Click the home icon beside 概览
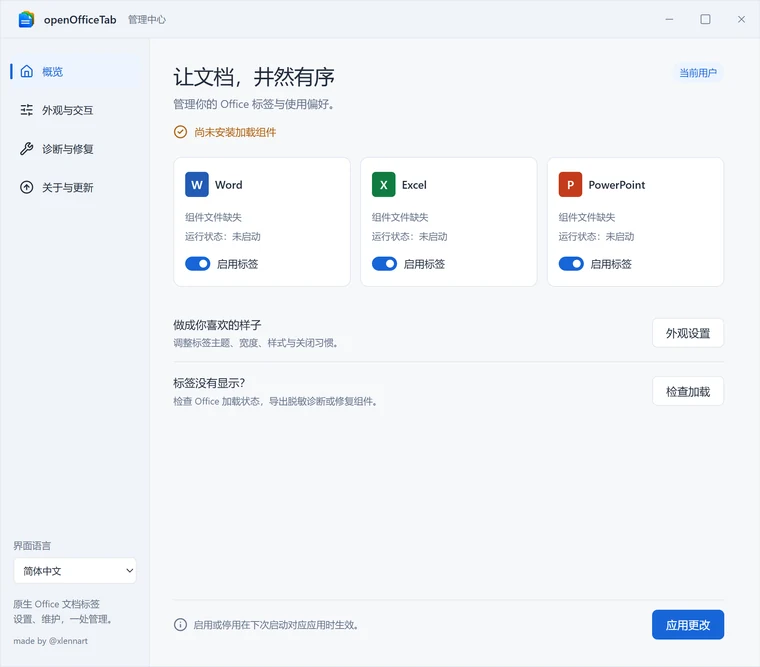This screenshot has height=667, width=760. [x=27, y=71]
